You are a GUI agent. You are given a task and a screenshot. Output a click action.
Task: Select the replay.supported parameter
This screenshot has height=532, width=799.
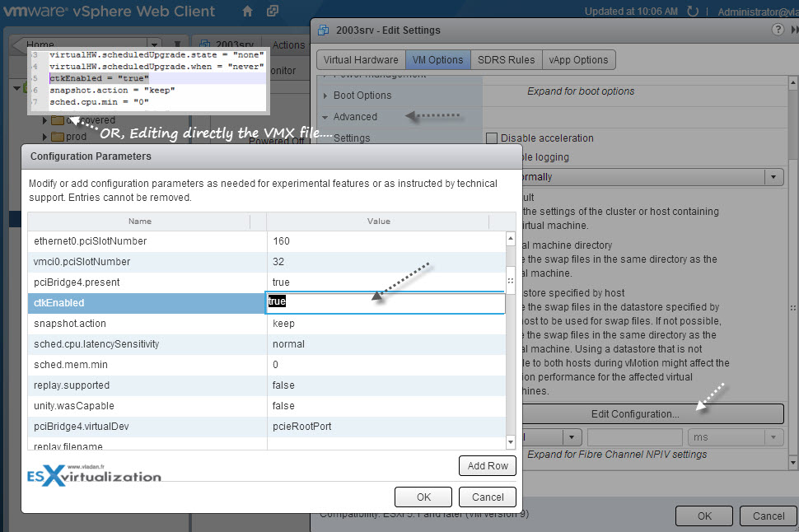(x=72, y=385)
